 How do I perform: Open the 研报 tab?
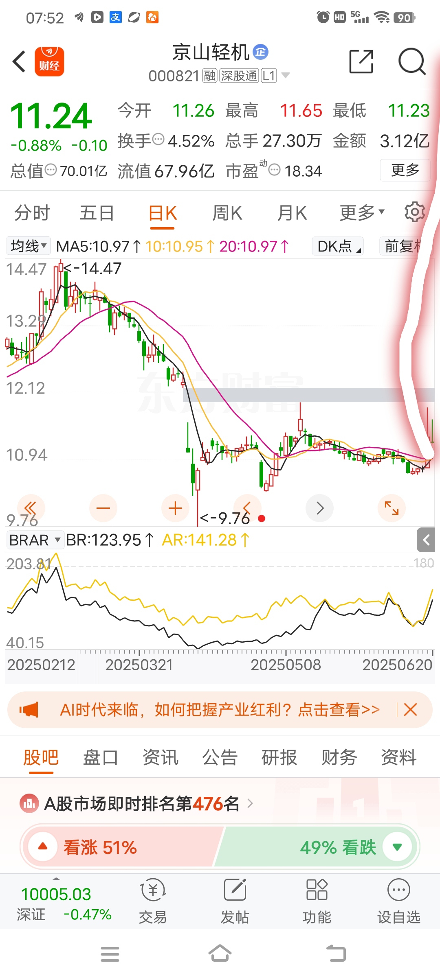pyautogui.click(x=279, y=757)
